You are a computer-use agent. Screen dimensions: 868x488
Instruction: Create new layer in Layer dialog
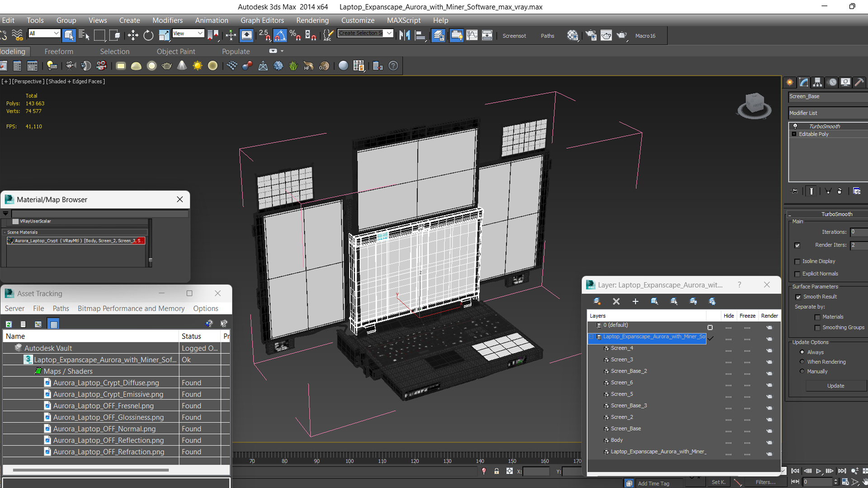point(597,301)
